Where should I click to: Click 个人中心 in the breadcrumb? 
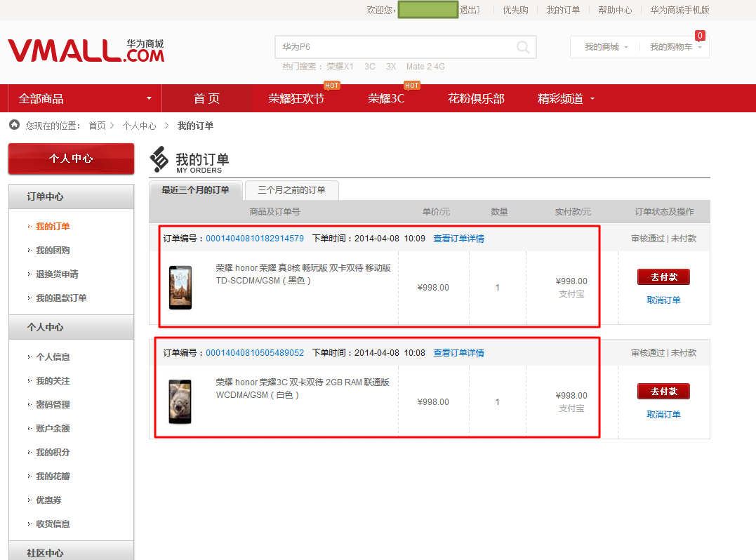point(140,126)
